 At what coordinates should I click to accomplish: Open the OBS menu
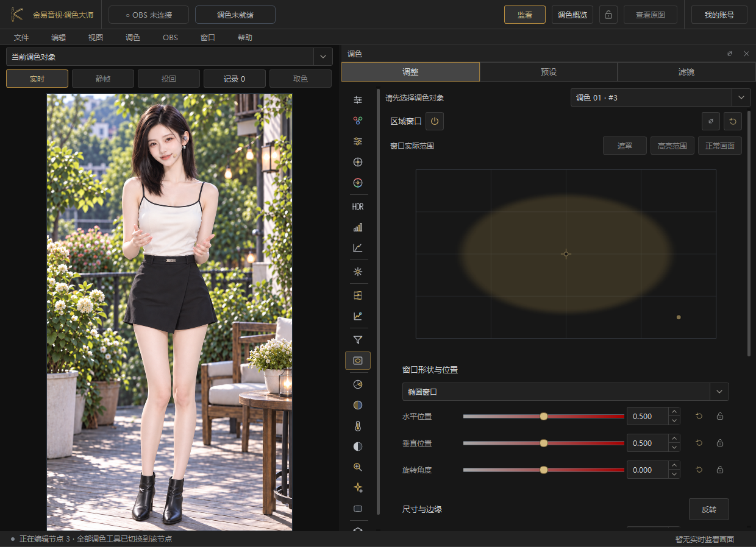click(x=171, y=37)
